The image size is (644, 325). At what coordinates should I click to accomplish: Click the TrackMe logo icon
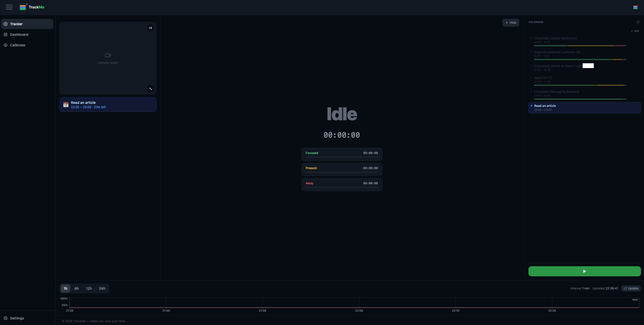tap(23, 7)
